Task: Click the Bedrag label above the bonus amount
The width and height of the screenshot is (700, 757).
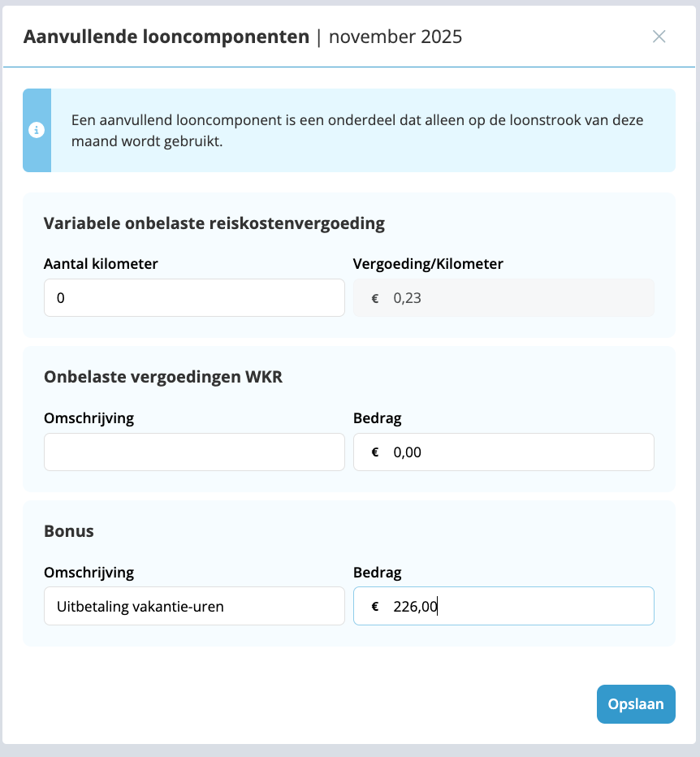Action: tap(378, 573)
